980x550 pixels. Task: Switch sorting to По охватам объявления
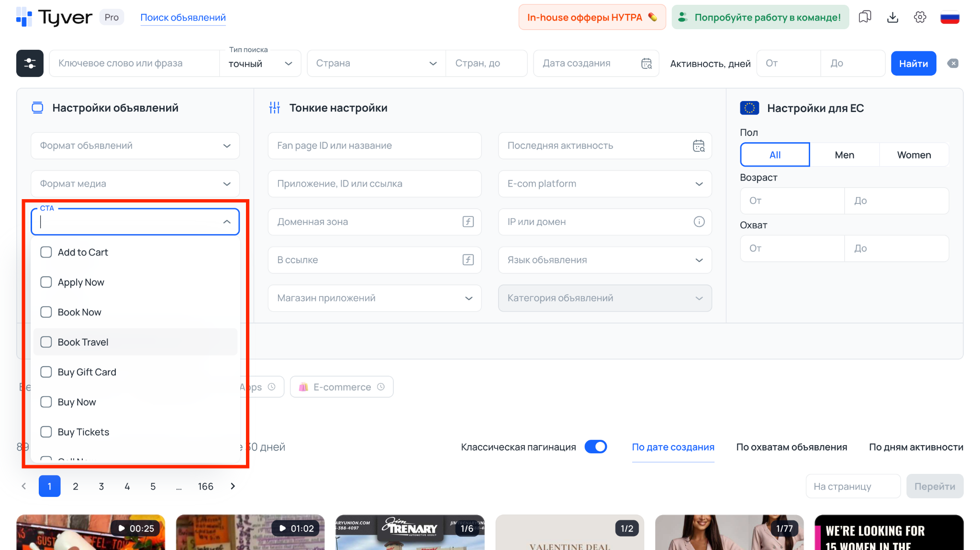(x=791, y=447)
